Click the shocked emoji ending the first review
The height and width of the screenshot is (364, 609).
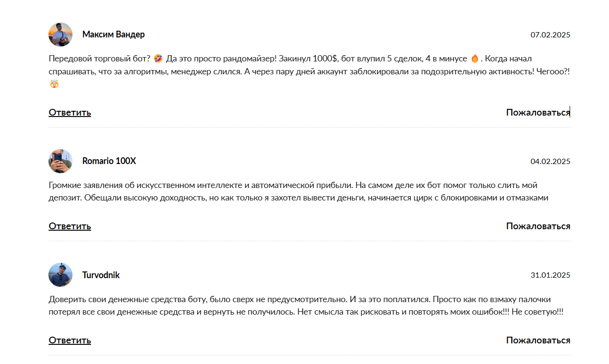click(x=54, y=84)
